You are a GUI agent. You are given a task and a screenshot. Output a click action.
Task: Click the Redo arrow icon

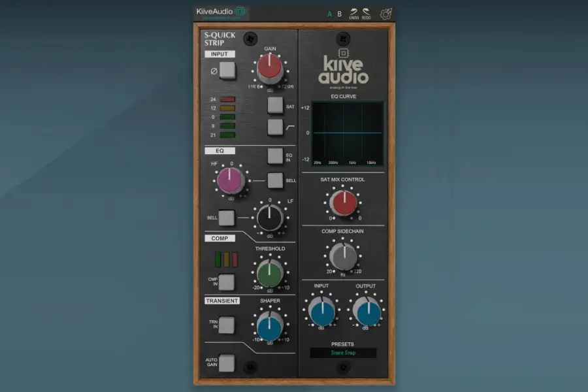click(x=366, y=14)
